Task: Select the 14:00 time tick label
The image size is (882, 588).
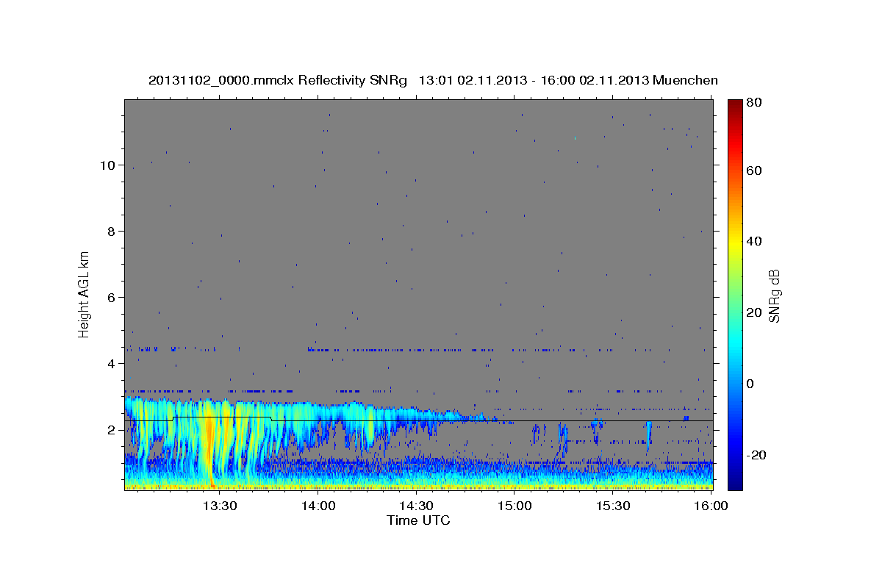Action: pyautogui.click(x=318, y=506)
